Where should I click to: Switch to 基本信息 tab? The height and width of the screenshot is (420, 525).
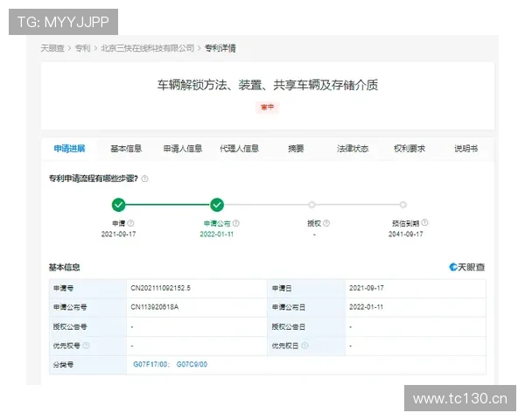(x=126, y=149)
